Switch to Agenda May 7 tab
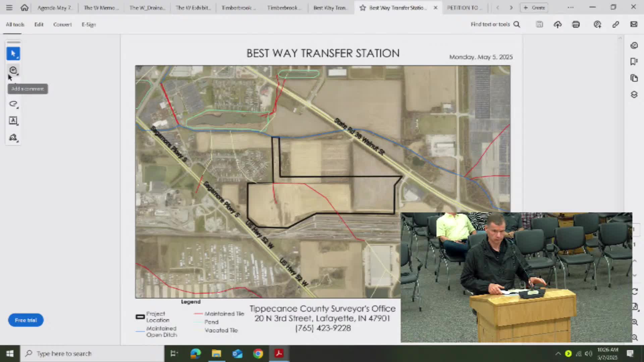 [54, 8]
